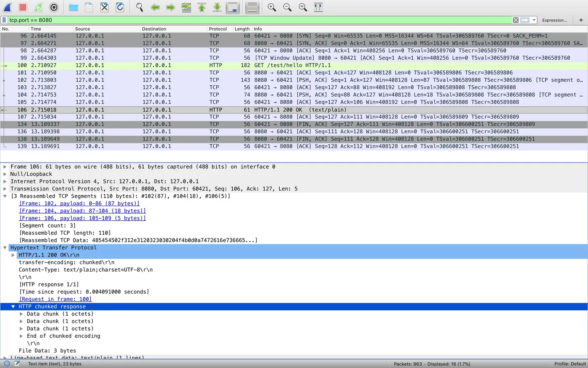Expand HTTP/1.1 200 OK line

coord(13,255)
